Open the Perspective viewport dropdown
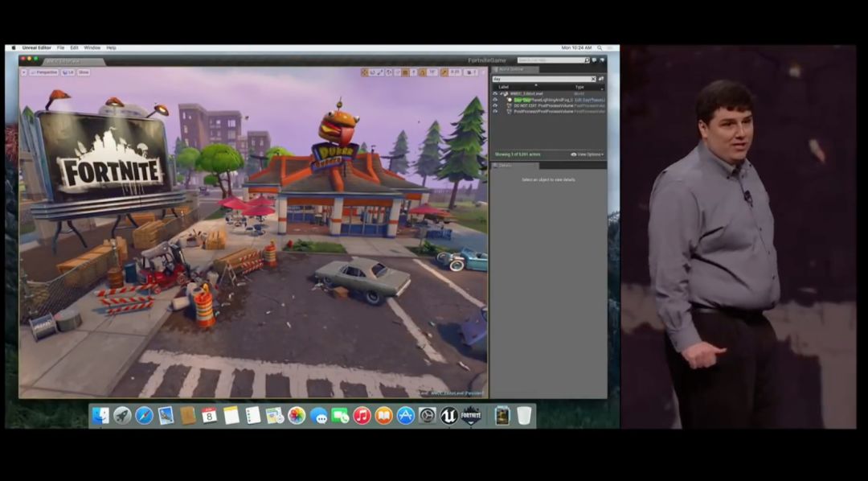Image resolution: width=868 pixels, height=481 pixels. click(x=45, y=72)
